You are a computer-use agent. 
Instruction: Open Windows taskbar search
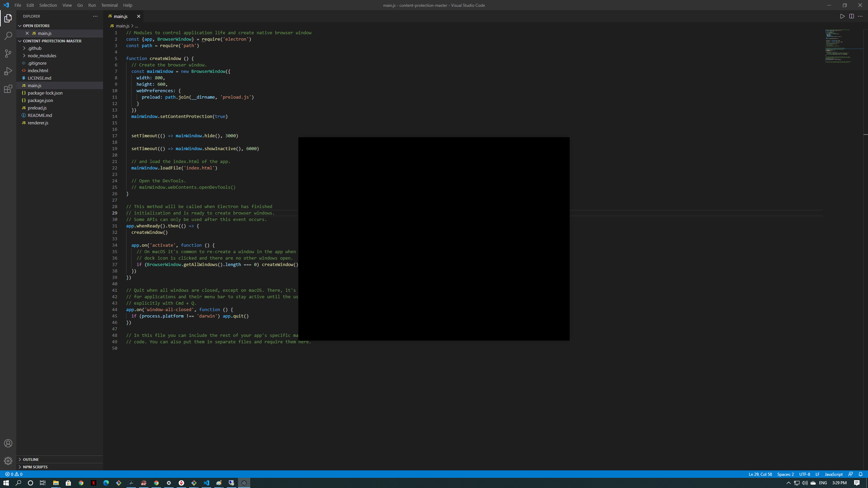[x=18, y=483]
